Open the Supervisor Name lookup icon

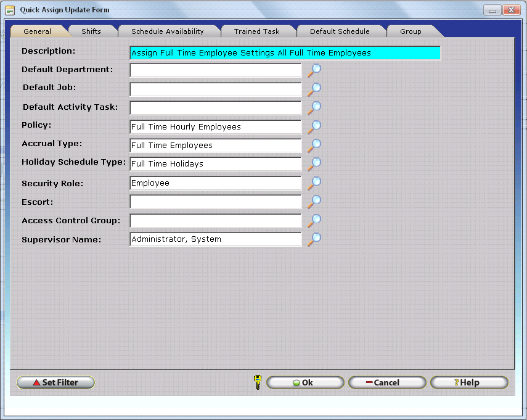(x=314, y=239)
